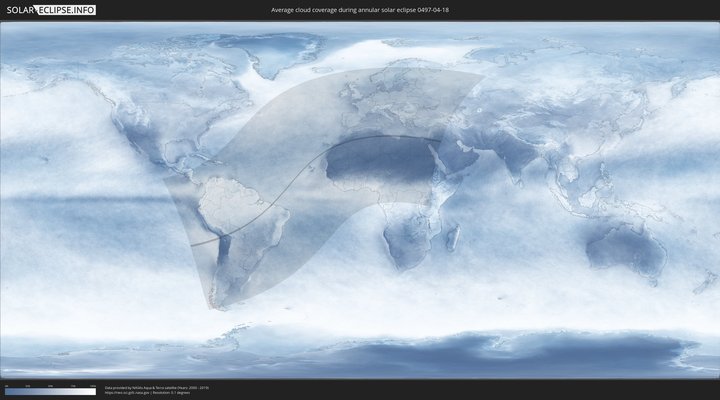Select the title text 'Average cloud coverage during annular solar eclipse 0497-04-18'
720x400 pixels.
tap(360, 10)
